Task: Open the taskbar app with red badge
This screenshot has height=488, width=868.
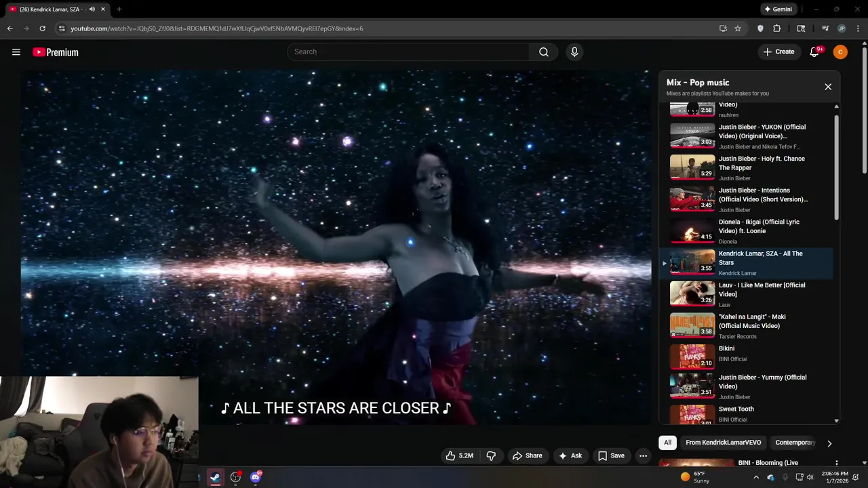Action: 235,477
